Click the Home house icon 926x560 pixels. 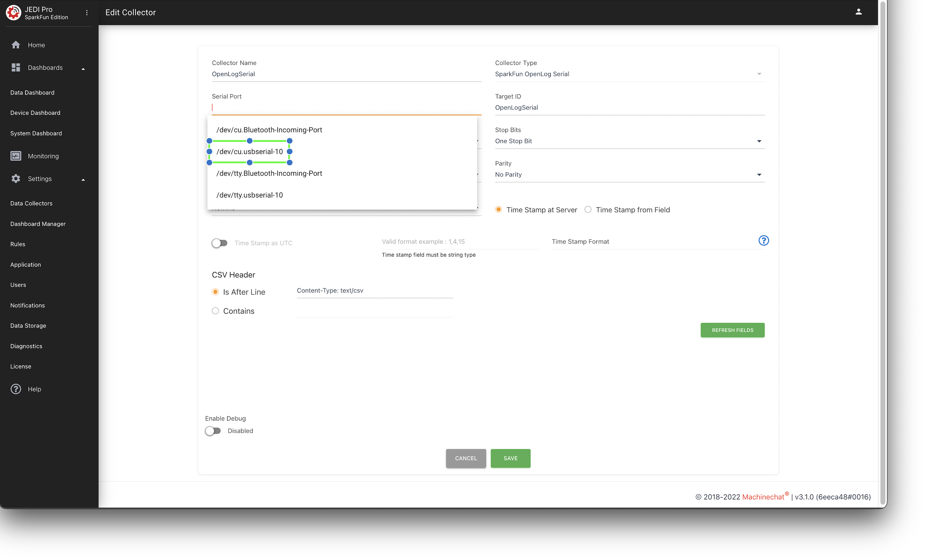[16, 45]
